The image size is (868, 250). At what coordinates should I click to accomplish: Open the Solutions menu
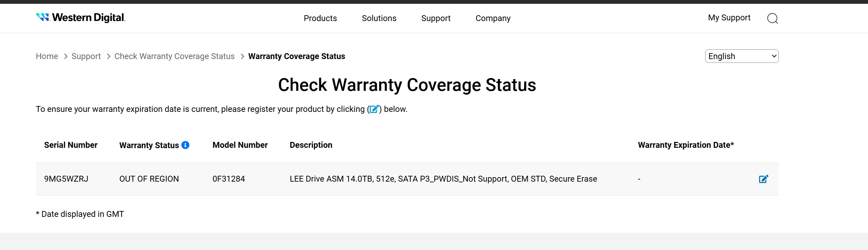[x=379, y=18]
